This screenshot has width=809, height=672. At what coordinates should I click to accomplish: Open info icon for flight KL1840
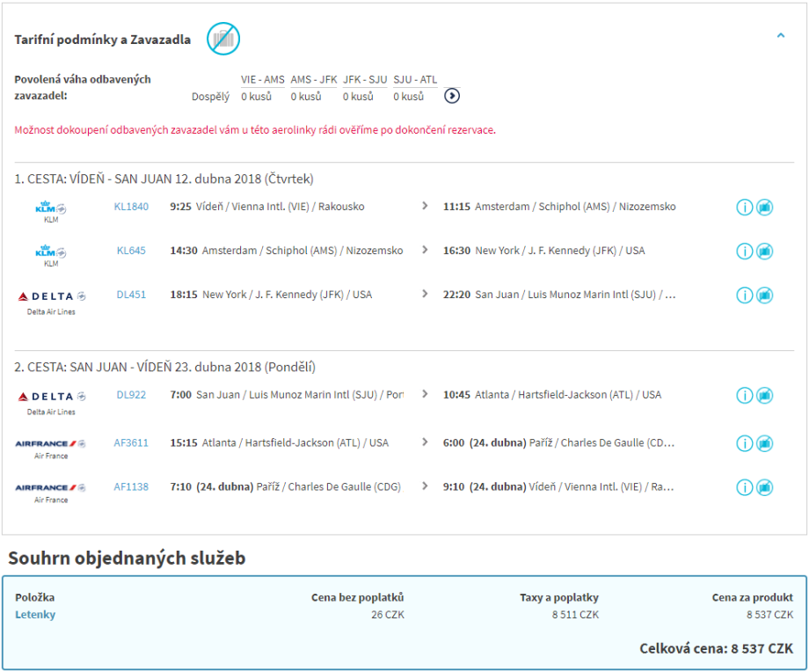pyautogui.click(x=744, y=208)
